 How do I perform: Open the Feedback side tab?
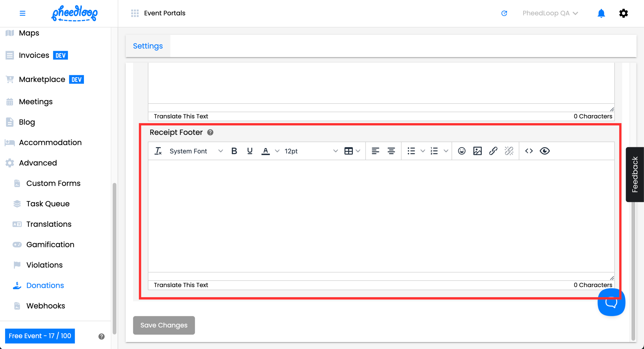pyautogui.click(x=634, y=174)
